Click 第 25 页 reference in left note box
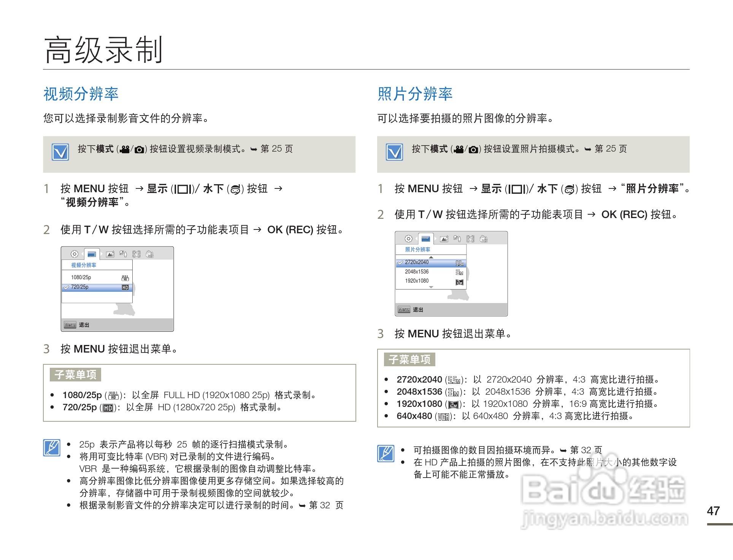Viewport: 733px width, 560px height. (x=277, y=149)
